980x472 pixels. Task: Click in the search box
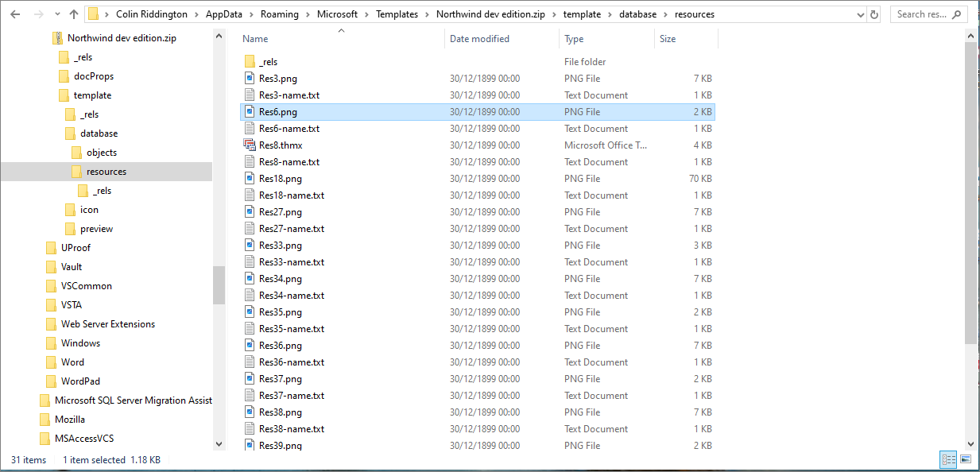(928, 14)
